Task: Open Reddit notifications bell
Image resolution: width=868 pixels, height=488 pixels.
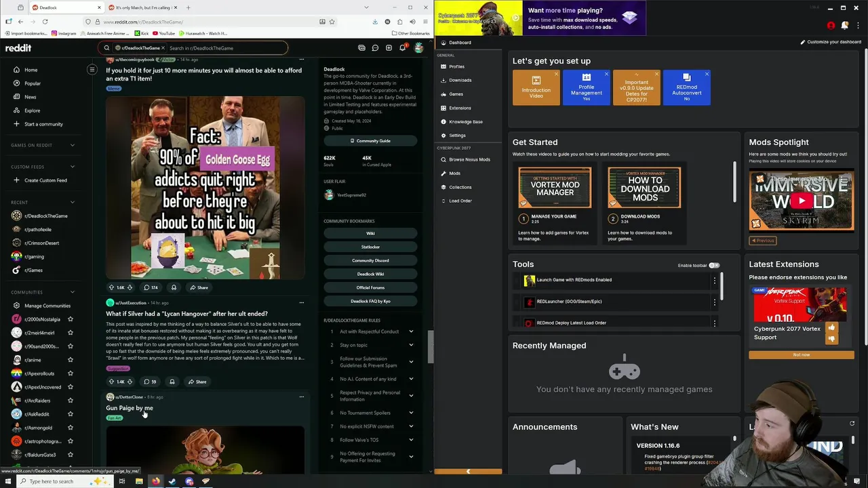Action: click(402, 48)
